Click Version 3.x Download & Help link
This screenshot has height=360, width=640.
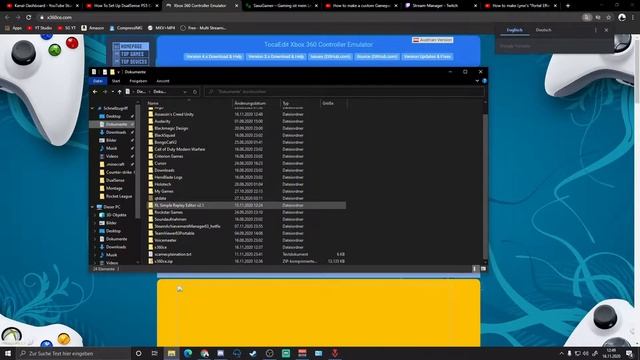point(276,56)
